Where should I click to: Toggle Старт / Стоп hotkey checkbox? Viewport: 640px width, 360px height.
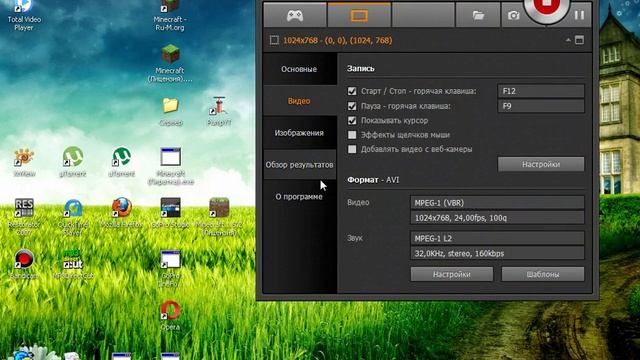click(352, 91)
